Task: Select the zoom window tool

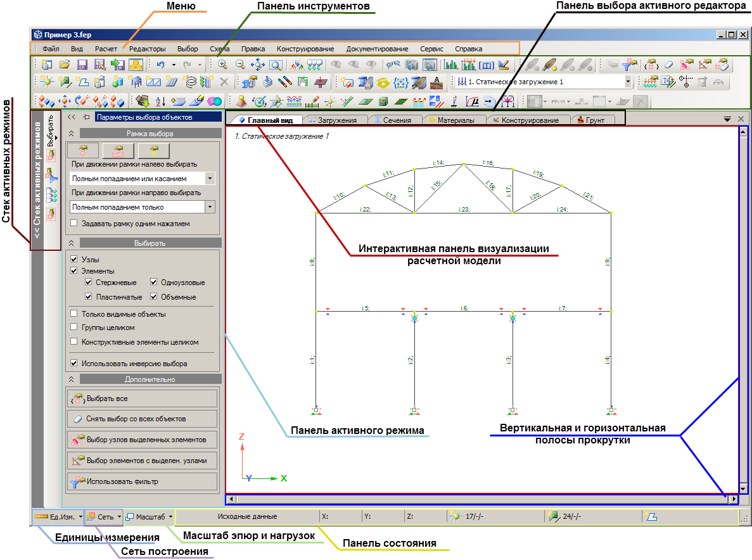Action: tap(276, 65)
